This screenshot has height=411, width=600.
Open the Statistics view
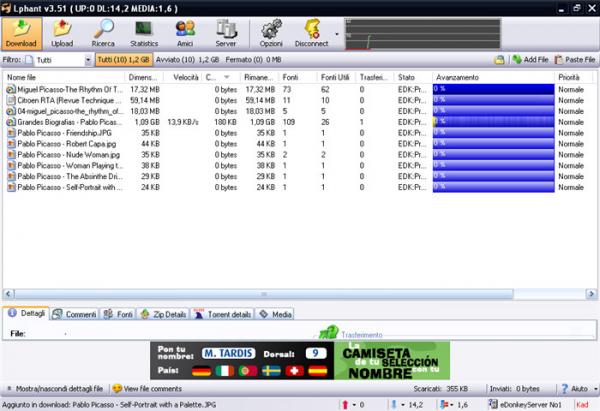(144, 34)
